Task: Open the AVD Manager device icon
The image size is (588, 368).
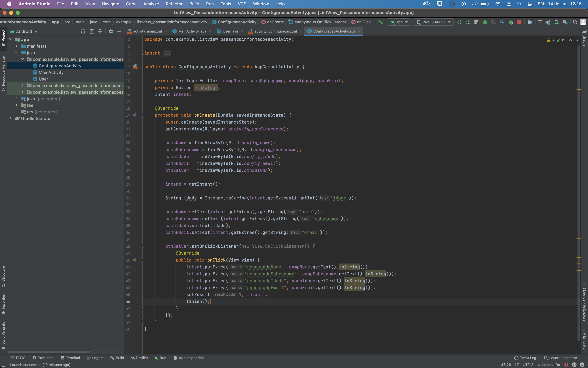Action: 556,22
